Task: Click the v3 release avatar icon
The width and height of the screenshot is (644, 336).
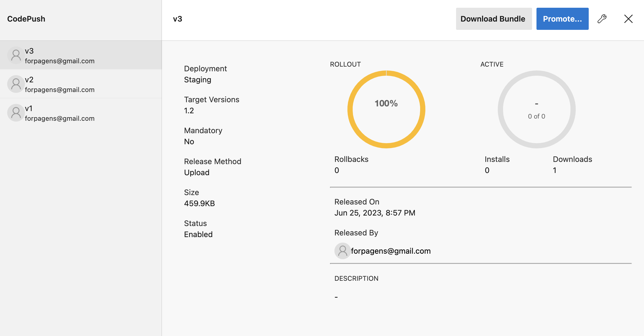Action: 16,55
